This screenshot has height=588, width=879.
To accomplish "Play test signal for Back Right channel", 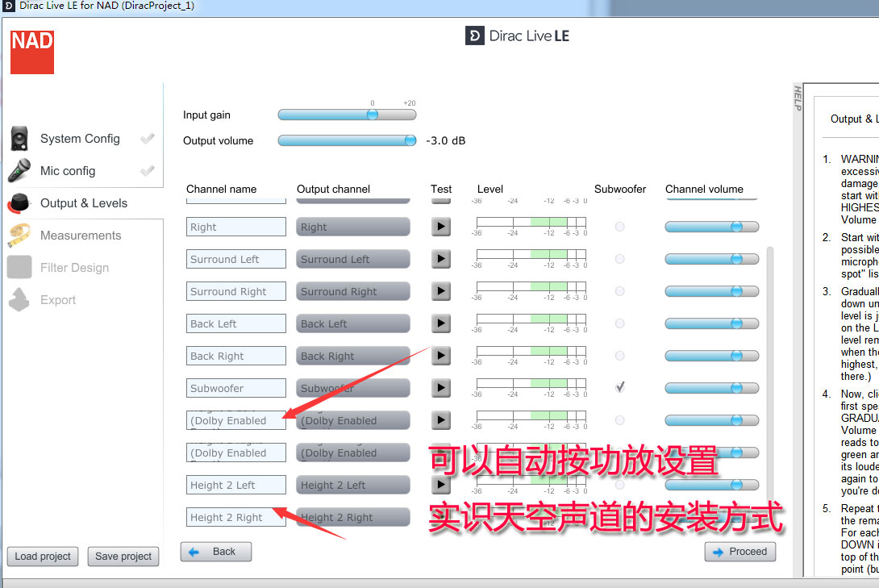I will [x=441, y=356].
